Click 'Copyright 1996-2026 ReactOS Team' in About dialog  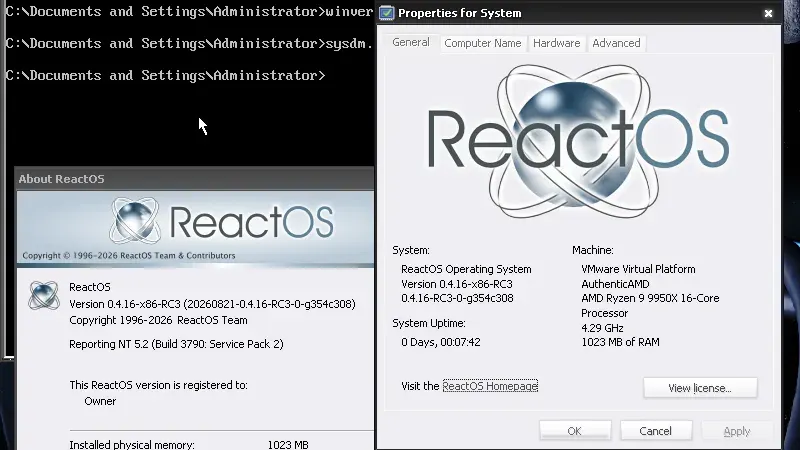tap(158, 320)
